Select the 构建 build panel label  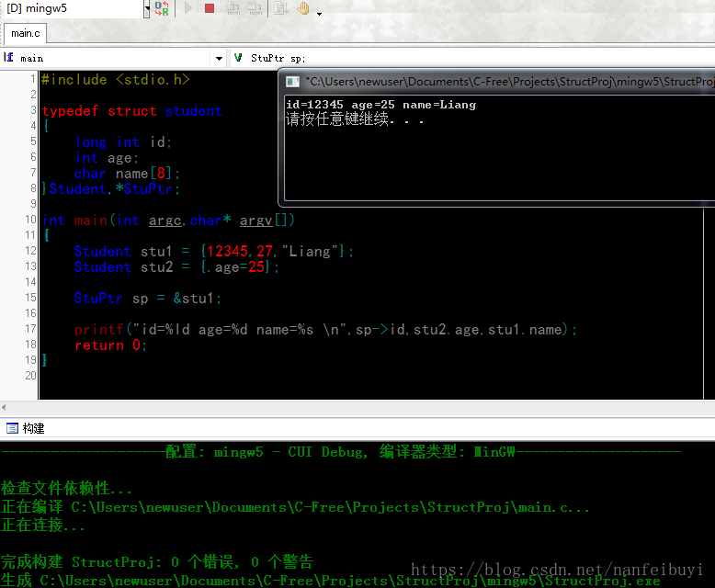33,428
